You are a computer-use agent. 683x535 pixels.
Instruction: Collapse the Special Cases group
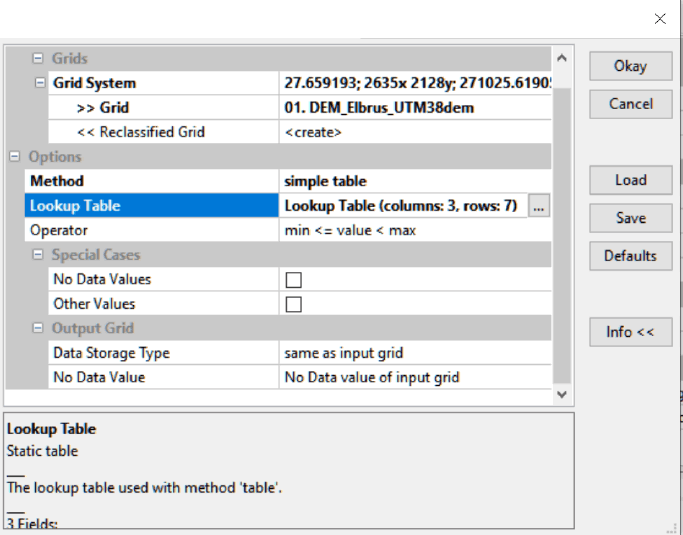(x=39, y=255)
